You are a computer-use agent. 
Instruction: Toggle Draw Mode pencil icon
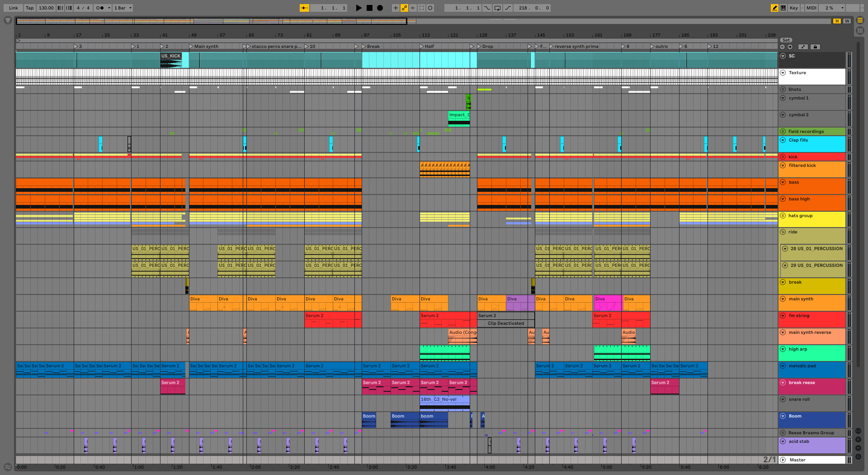tap(774, 8)
